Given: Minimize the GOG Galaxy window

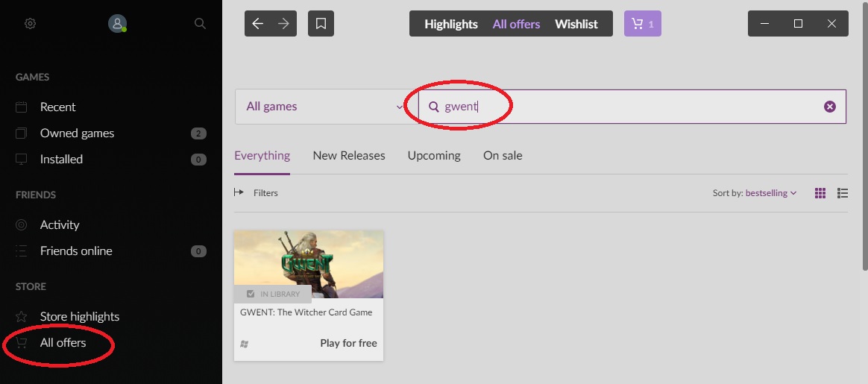Looking at the screenshot, I should (x=765, y=24).
